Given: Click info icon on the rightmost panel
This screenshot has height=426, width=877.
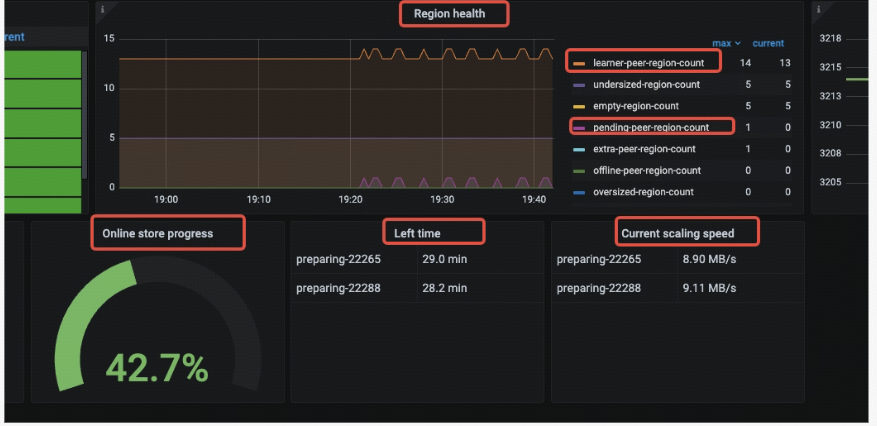Looking at the screenshot, I should click(819, 9).
